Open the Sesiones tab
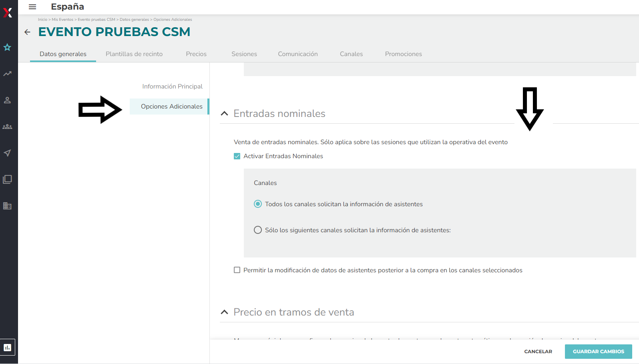The height and width of the screenshot is (364, 639). [244, 54]
